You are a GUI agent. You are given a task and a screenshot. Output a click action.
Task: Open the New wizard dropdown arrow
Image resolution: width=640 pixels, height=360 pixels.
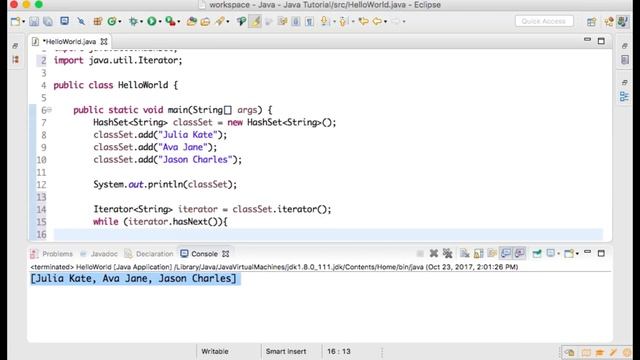pyautogui.click(x=24, y=22)
